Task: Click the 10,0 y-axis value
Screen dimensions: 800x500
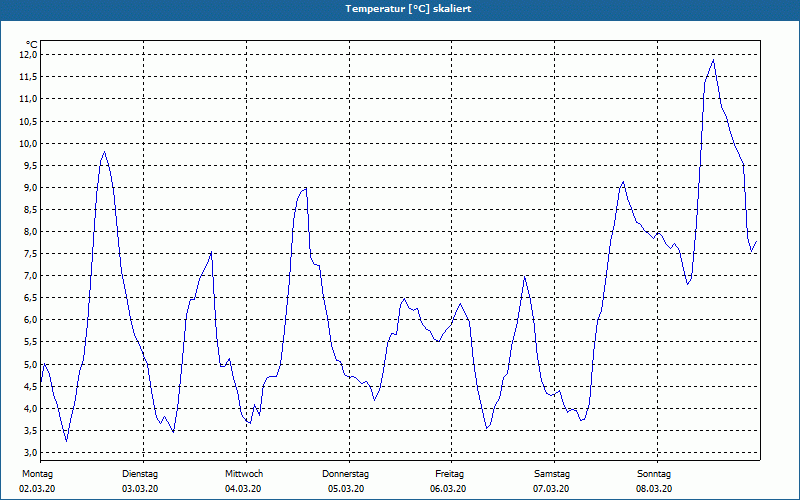Action: point(28,143)
